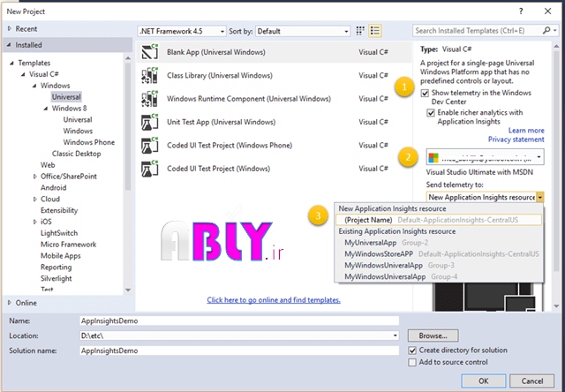
Task: Choose MyWindowsUniveralApp Group-3 resource
Action: (439, 266)
